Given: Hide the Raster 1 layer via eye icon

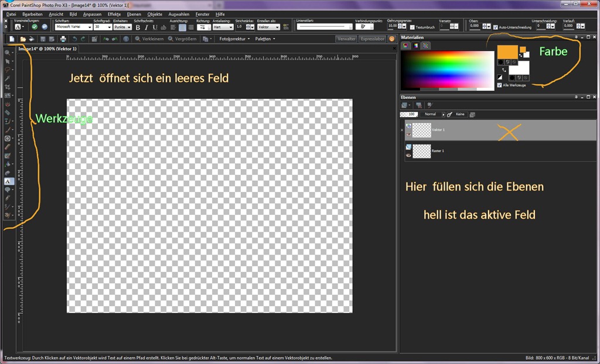Looking at the screenshot, I should [408, 155].
